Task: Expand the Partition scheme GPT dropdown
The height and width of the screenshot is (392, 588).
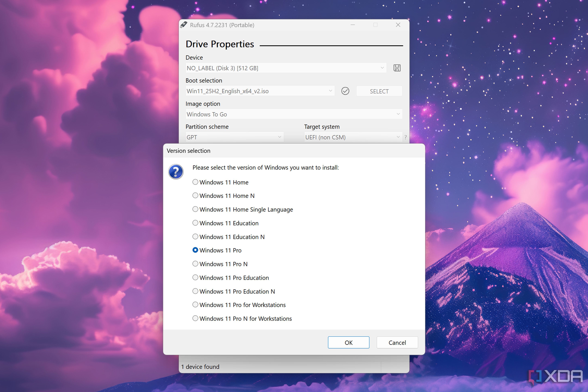Action: point(235,137)
